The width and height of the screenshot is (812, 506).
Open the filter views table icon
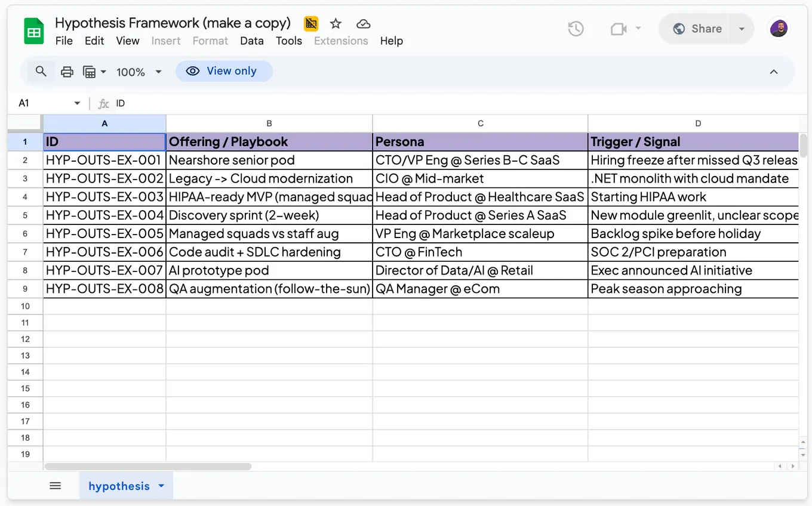point(89,72)
